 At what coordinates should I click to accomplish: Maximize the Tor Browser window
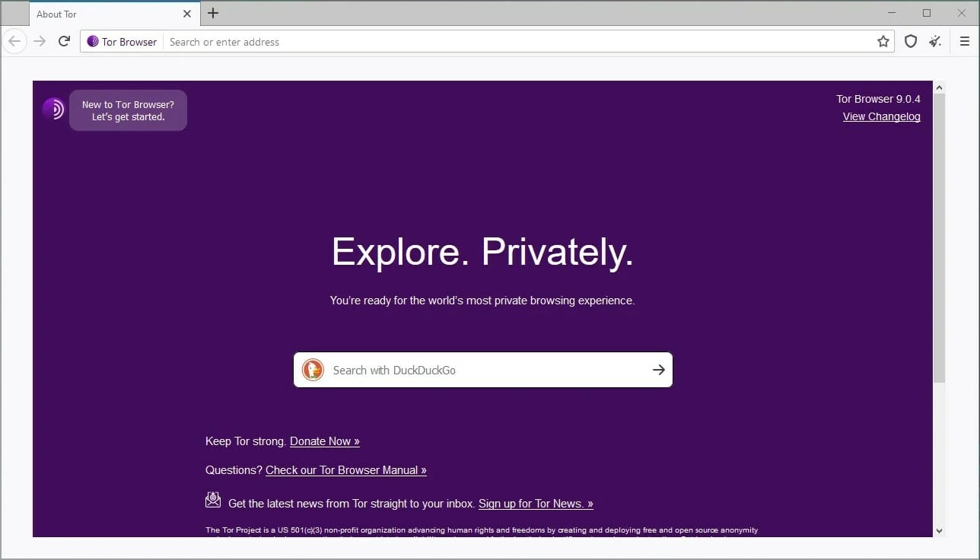tap(927, 13)
